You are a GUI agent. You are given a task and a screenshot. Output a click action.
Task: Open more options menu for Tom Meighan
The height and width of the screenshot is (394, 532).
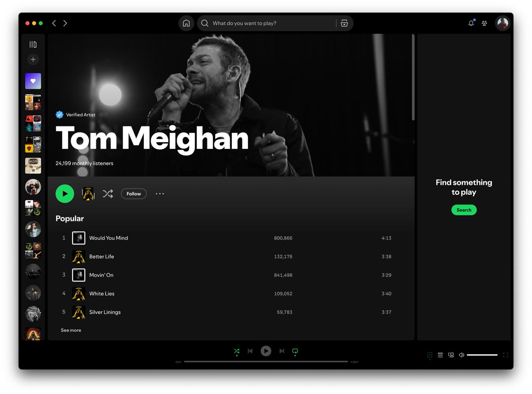pos(160,194)
